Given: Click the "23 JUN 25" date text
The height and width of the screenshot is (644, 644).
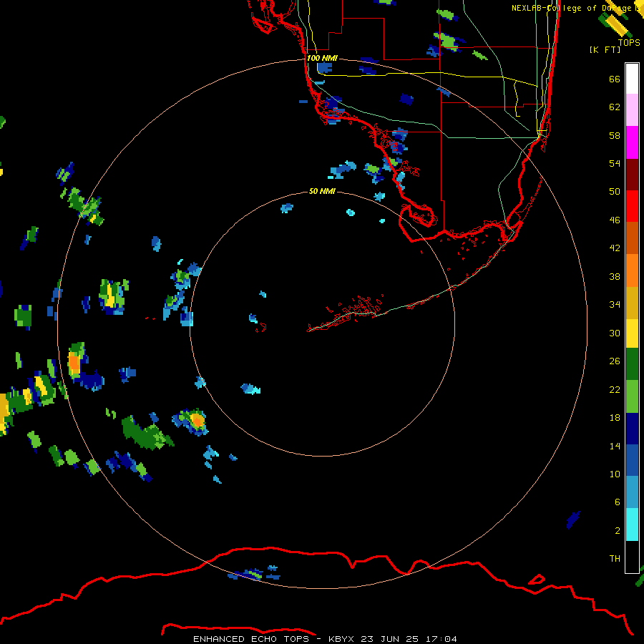Looking at the screenshot, I should (x=389, y=639).
